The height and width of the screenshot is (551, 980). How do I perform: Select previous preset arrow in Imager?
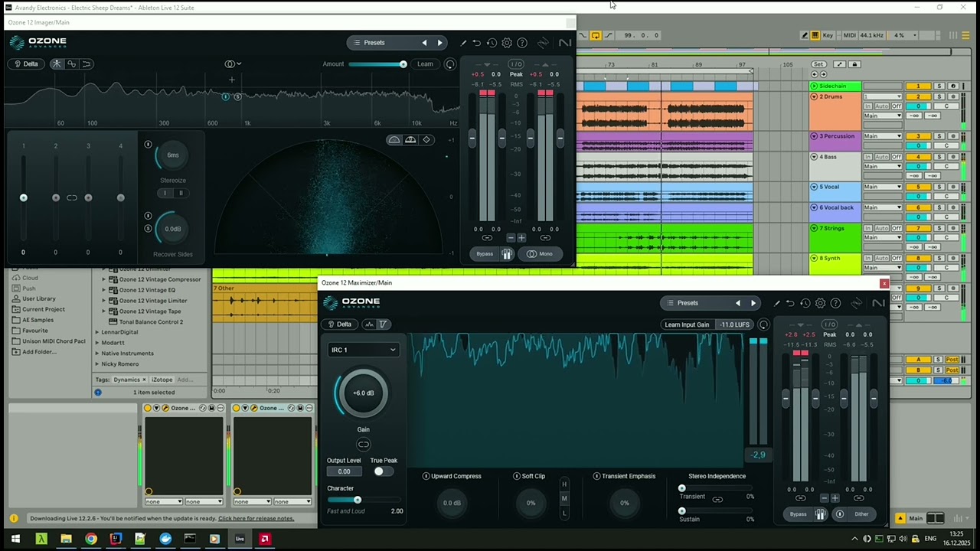pos(424,43)
